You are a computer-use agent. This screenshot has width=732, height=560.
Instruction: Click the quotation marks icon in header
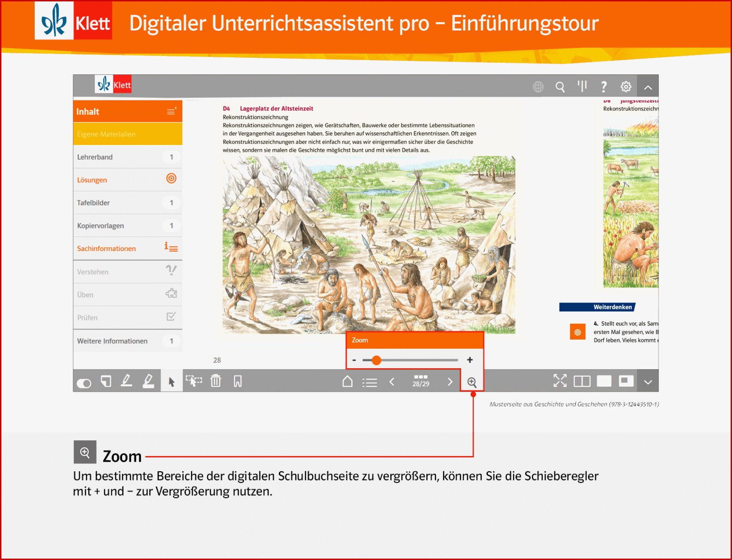coord(582,86)
